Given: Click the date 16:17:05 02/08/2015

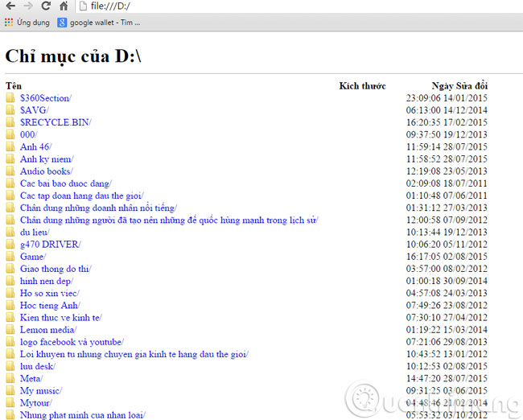Looking at the screenshot, I should [447, 257].
